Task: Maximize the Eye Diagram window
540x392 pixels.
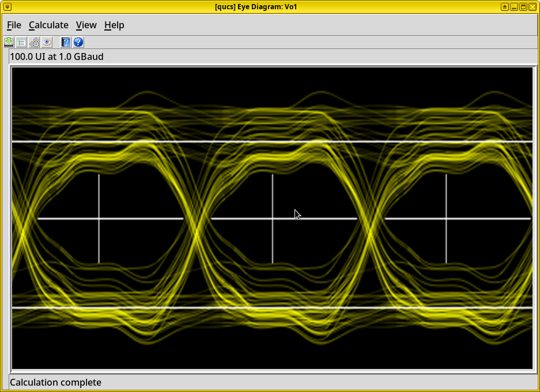Action: tap(523, 6)
